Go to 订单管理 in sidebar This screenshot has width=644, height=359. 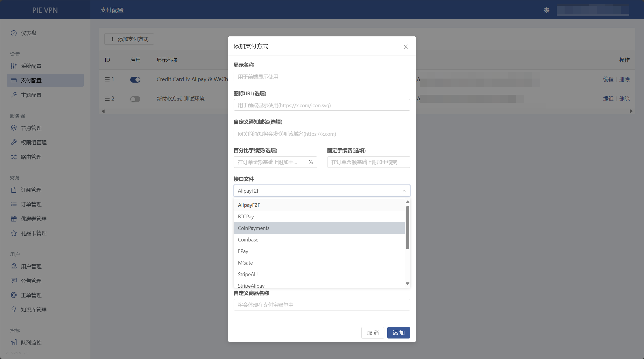31,204
